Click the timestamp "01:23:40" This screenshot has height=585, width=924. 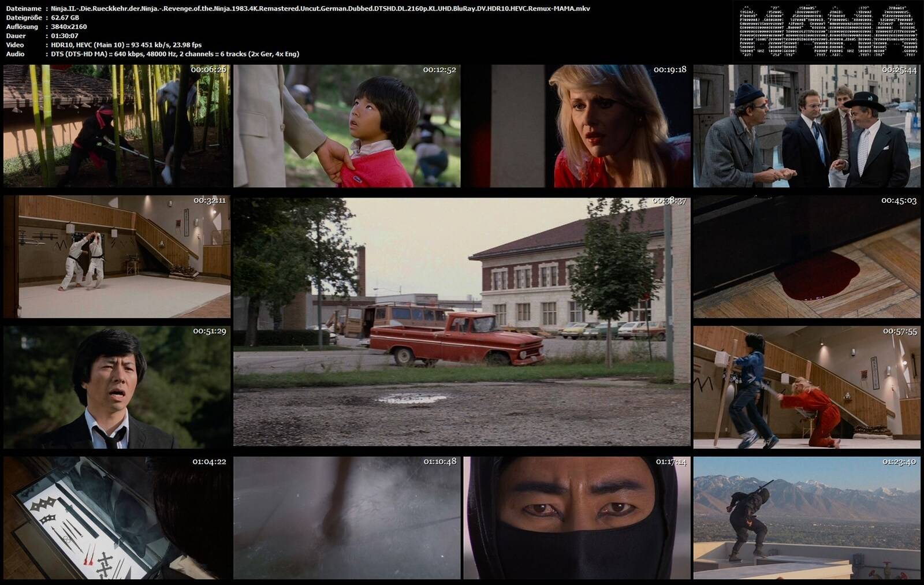[x=900, y=462]
